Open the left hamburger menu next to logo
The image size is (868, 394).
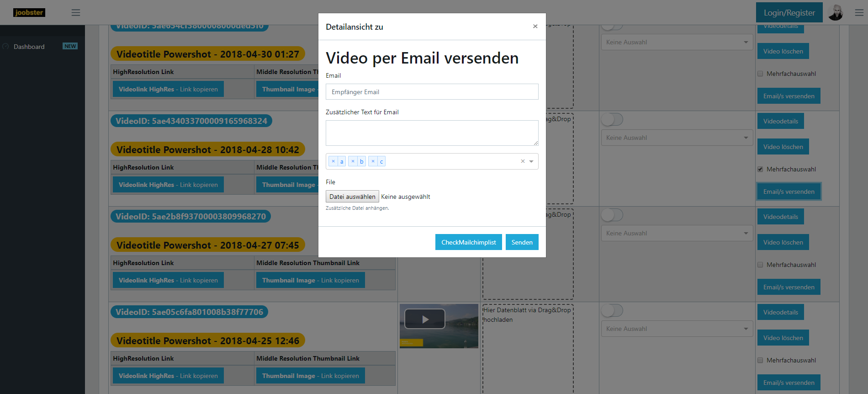click(x=76, y=13)
